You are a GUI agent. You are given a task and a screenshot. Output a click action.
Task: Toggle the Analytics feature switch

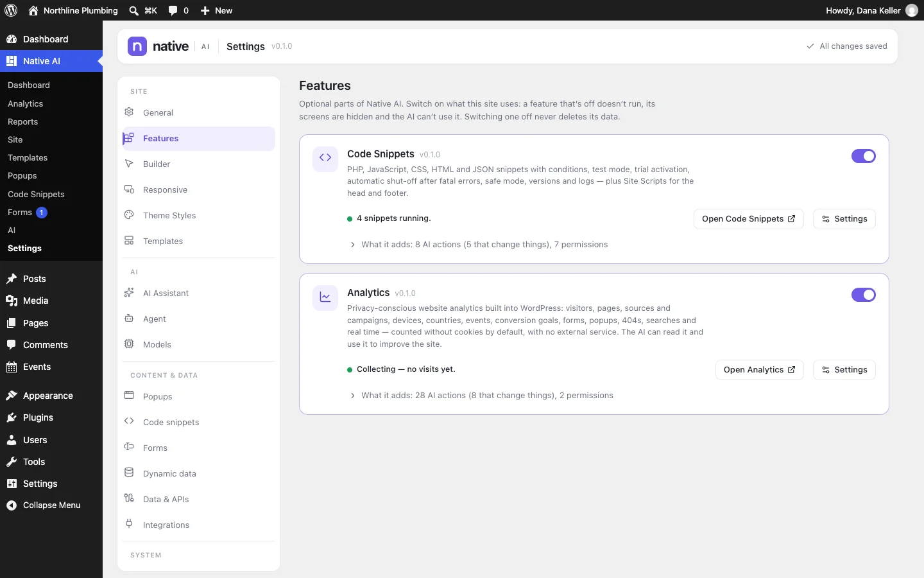pos(864,295)
